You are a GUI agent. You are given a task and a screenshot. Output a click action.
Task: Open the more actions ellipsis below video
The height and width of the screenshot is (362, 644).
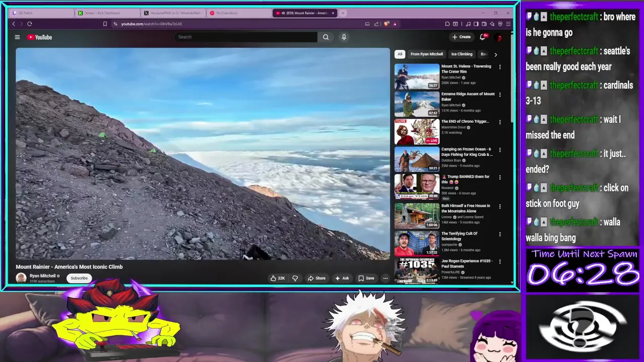(x=385, y=278)
